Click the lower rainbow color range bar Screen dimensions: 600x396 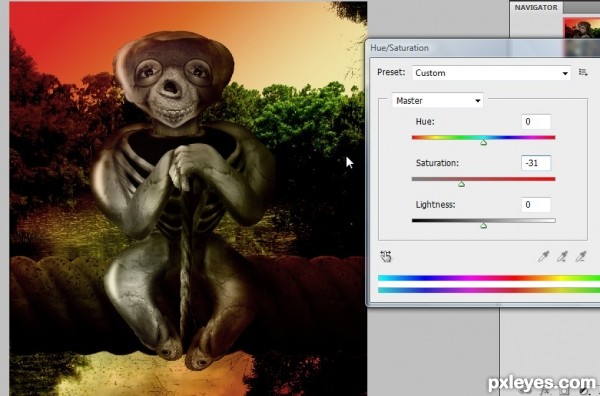click(x=489, y=290)
